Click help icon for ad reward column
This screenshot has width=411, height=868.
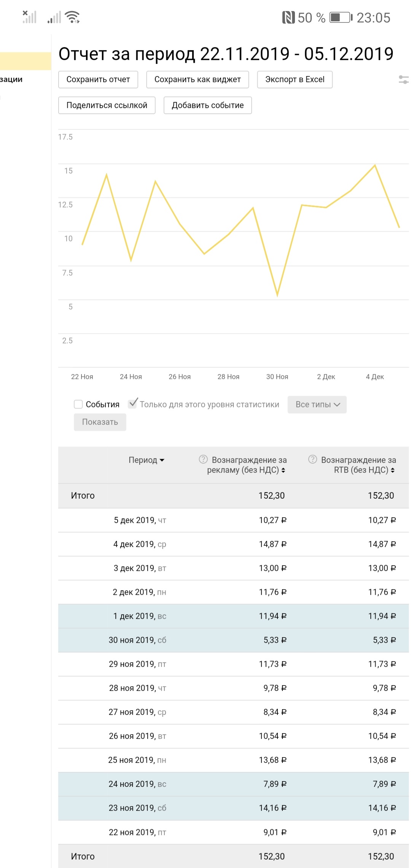pyautogui.click(x=203, y=459)
